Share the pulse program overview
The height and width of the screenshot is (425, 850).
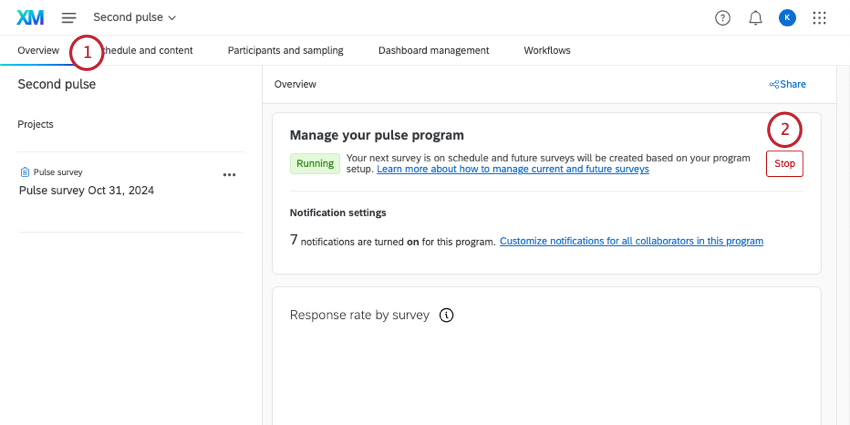[x=787, y=85]
